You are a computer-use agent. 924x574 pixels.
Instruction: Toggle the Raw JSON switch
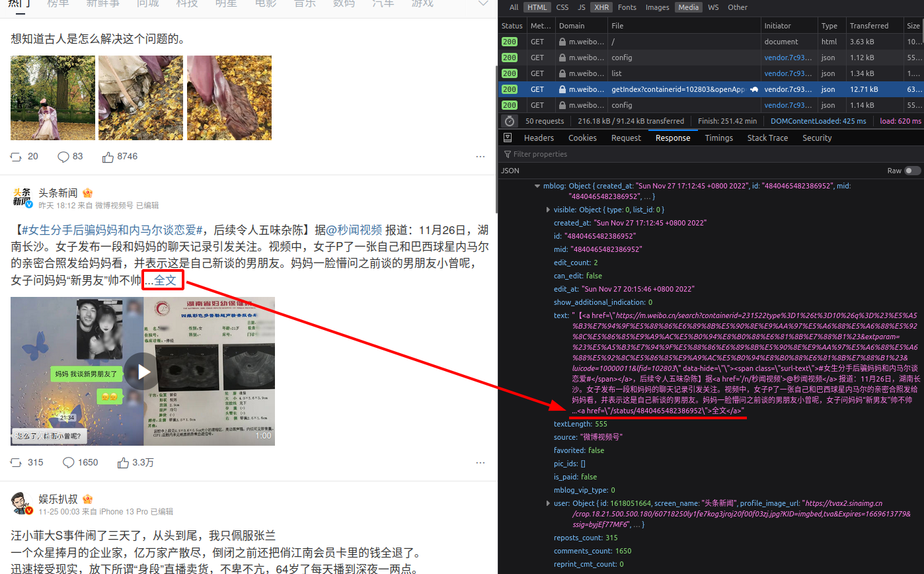coord(913,171)
